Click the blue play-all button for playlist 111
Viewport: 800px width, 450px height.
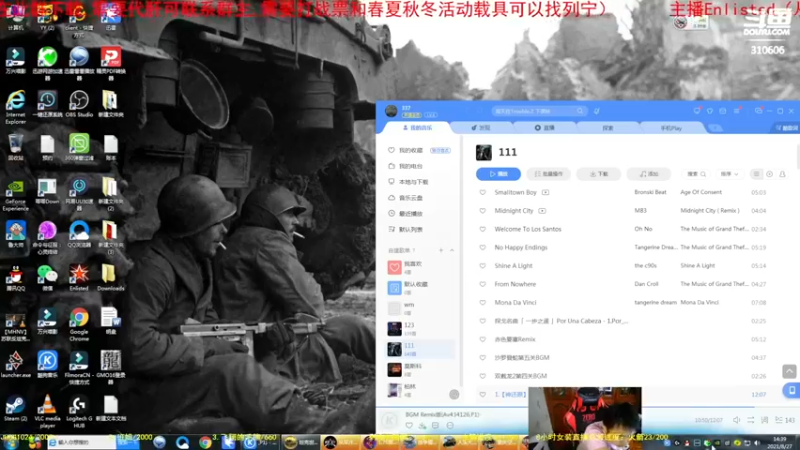tap(498, 174)
